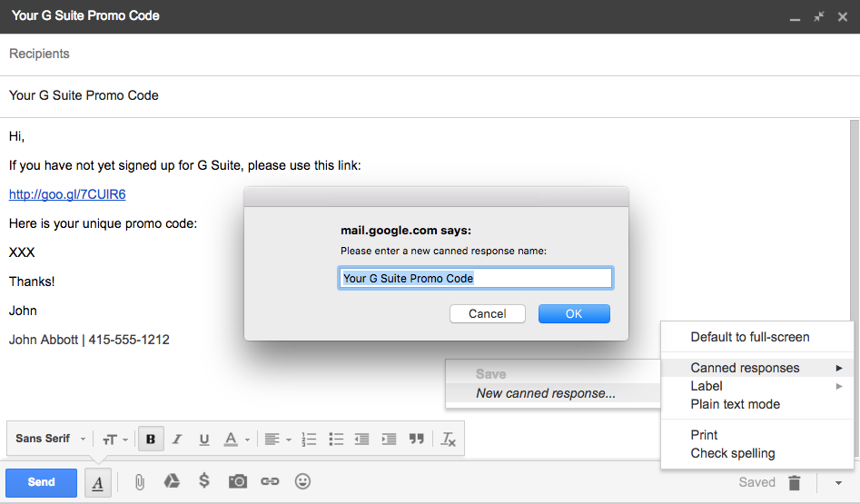Apply italic formatting
This screenshot has height=504, width=860.
coord(177,439)
